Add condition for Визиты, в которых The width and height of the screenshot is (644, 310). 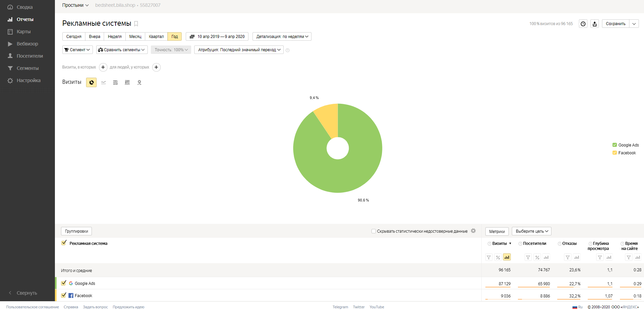coord(103,67)
